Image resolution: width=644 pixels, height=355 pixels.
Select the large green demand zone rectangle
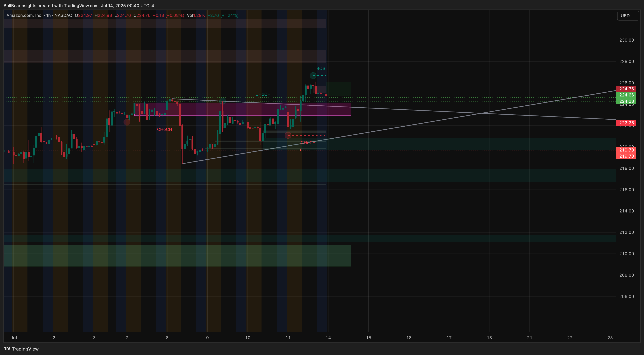177,255
